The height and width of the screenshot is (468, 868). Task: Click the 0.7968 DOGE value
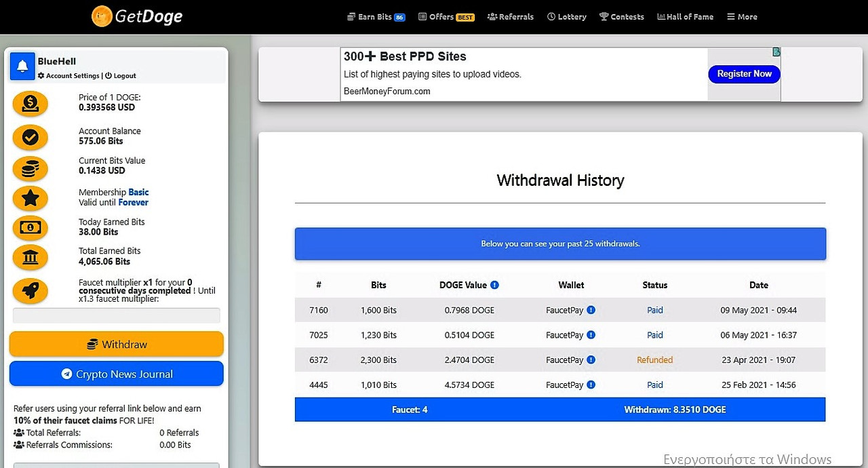click(469, 310)
